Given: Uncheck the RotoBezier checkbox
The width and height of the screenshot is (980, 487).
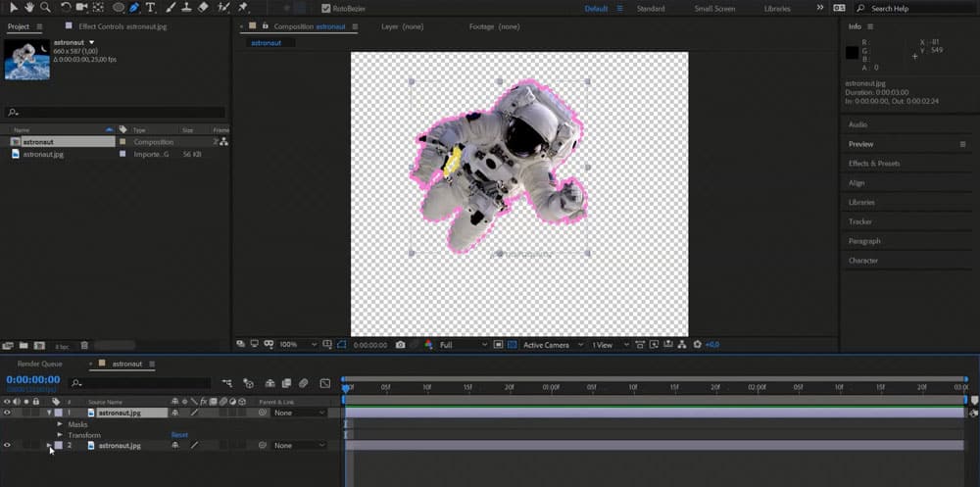Looking at the screenshot, I should coord(326,9).
